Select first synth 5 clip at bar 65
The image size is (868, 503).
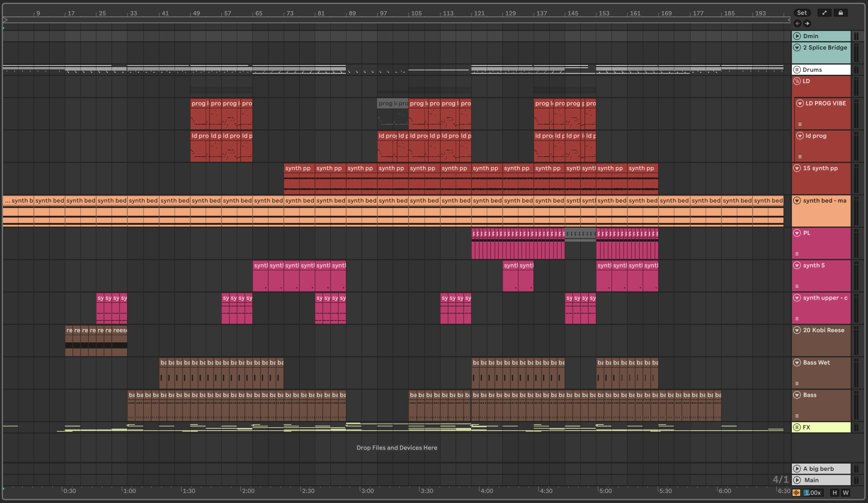[260, 276]
